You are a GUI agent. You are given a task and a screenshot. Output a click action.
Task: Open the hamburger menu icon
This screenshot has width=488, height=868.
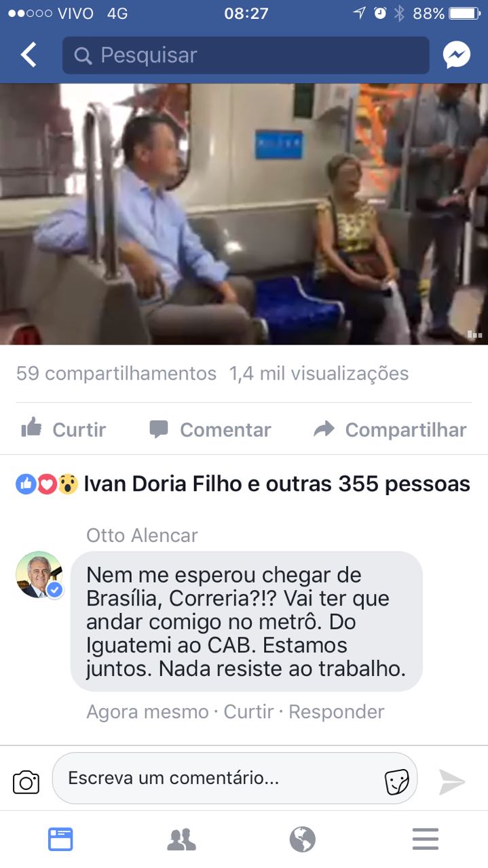click(426, 840)
